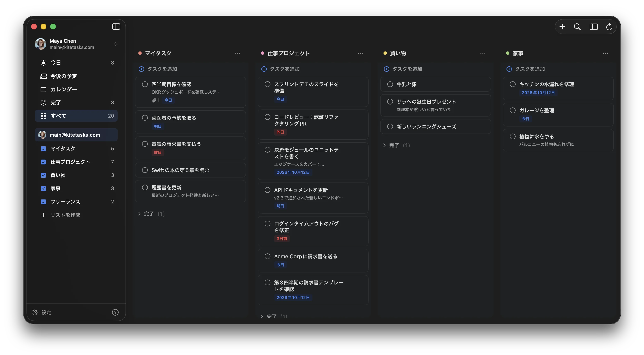Open the help question mark icon
The image size is (644, 355).
(x=115, y=312)
